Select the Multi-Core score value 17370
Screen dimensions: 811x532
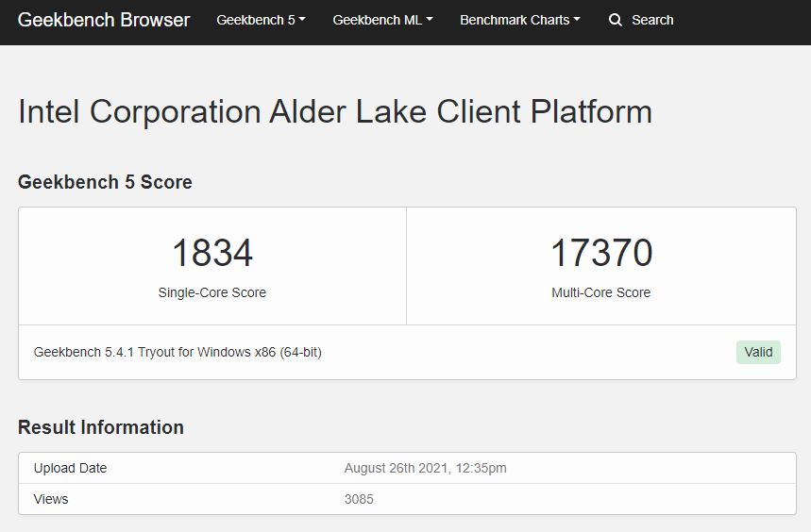coord(601,253)
